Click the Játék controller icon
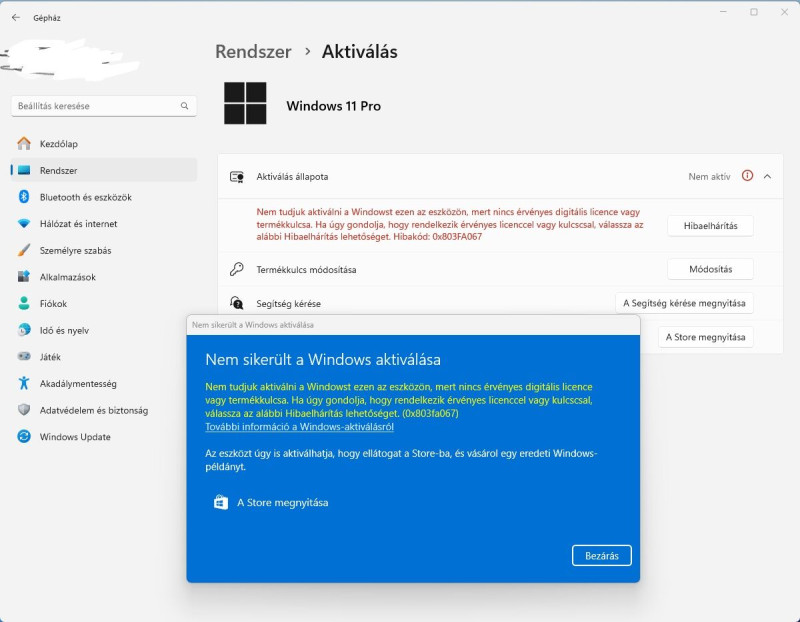The height and width of the screenshot is (622, 800). [24, 357]
